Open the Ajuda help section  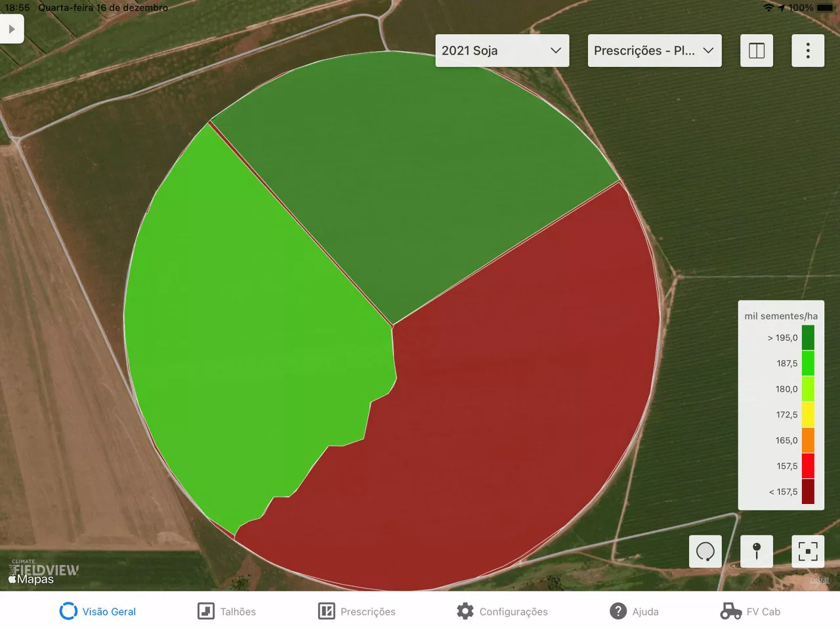(x=634, y=611)
